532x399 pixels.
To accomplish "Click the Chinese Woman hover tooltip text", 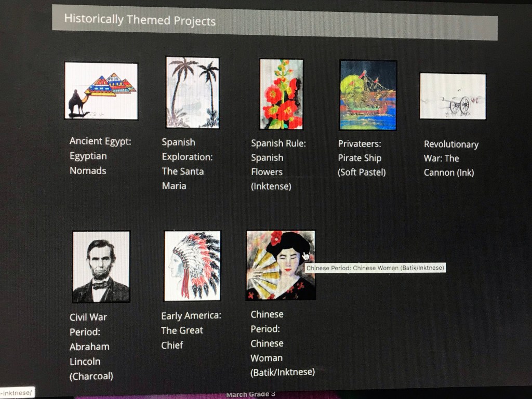I will coord(375,268).
